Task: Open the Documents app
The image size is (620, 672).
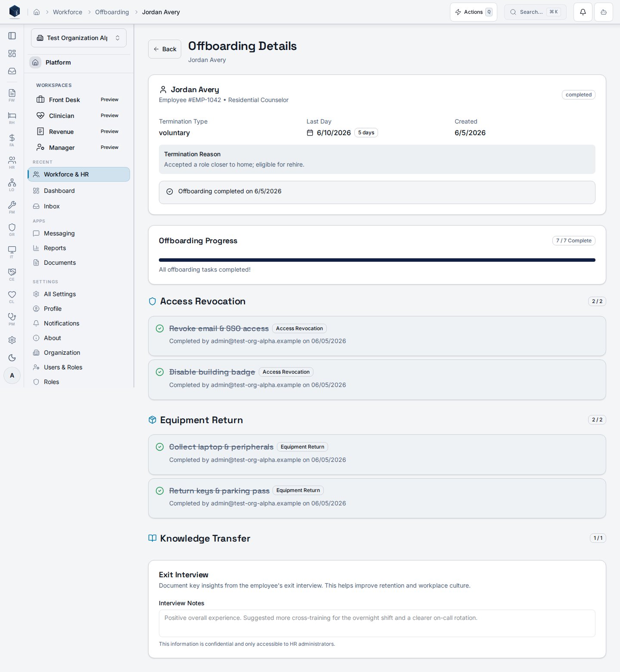Action: point(79,263)
